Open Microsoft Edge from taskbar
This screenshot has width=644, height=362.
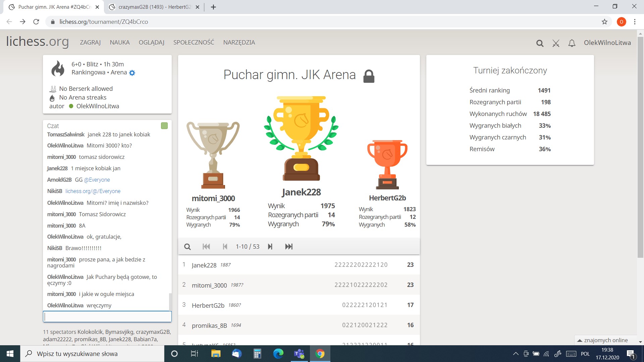click(278, 354)
